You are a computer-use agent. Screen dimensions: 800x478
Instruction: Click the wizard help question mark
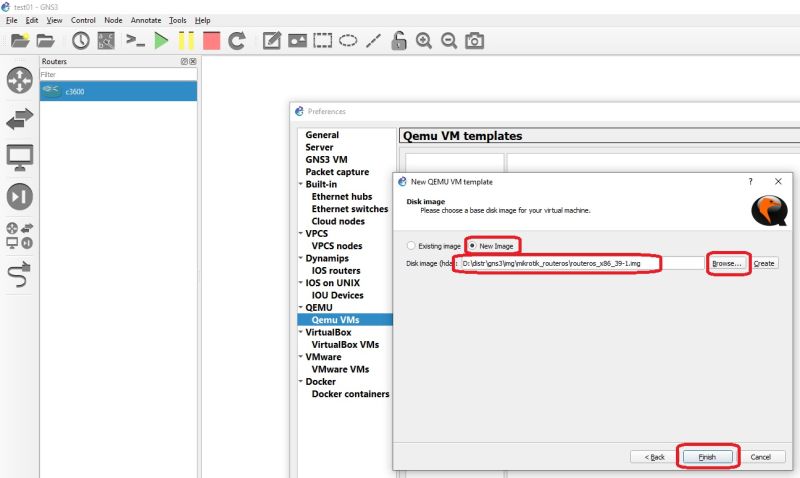pyautogui.click(x=751, y=182)
